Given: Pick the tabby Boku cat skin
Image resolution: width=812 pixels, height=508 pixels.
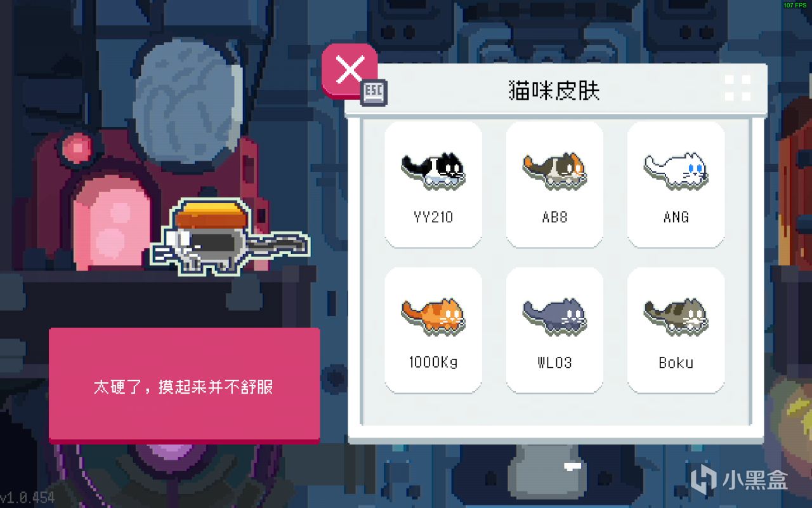Looking at the screenshot, I should tap(676, 330).
